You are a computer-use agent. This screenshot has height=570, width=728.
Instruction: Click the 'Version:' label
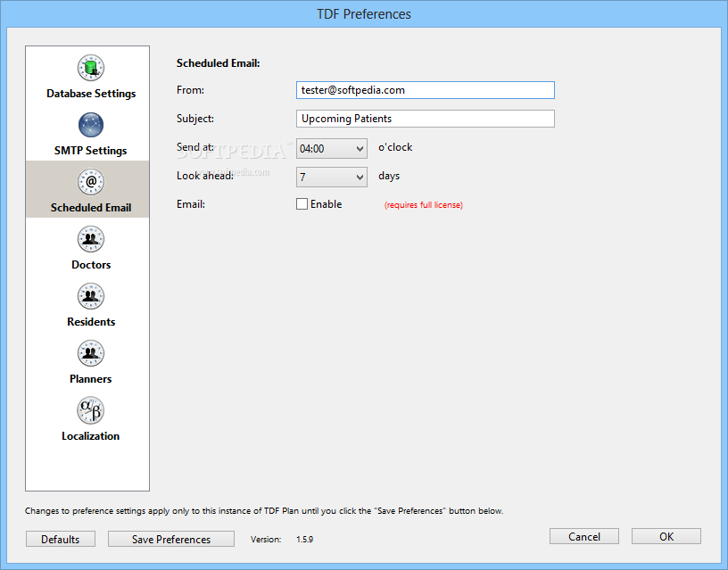click(x=266, y=540)
